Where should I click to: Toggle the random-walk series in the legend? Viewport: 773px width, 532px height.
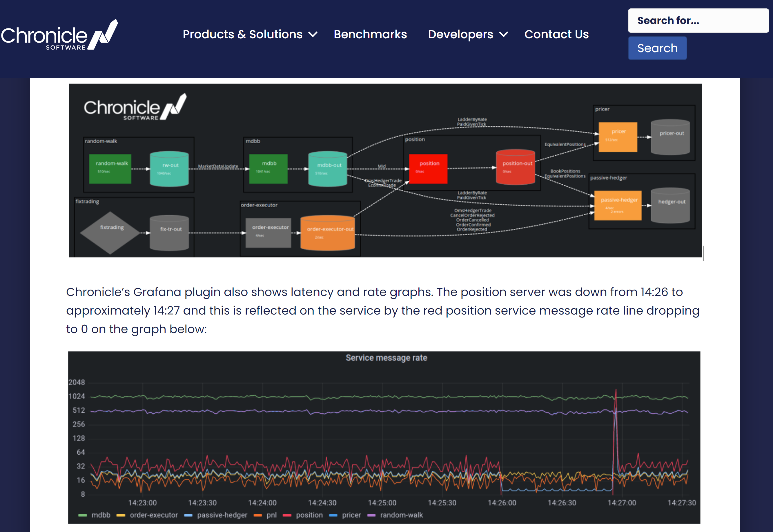[x=402, y=515]
